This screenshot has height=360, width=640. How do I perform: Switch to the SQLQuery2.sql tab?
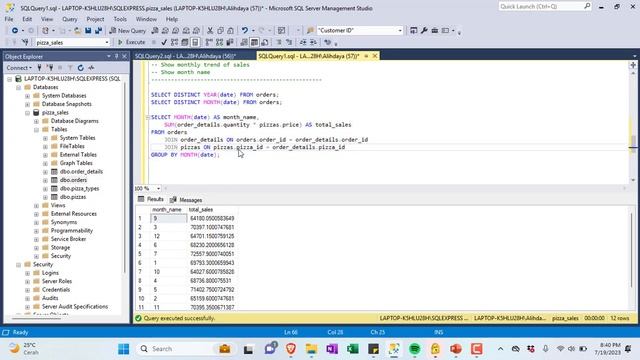pyautogui.click(x=185, y=56)
